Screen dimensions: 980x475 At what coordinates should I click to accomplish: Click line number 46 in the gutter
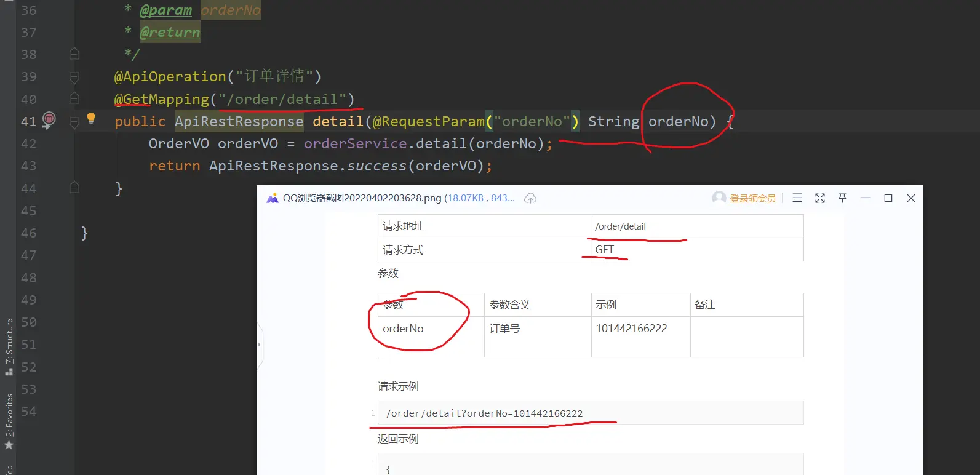coord(29,233)
